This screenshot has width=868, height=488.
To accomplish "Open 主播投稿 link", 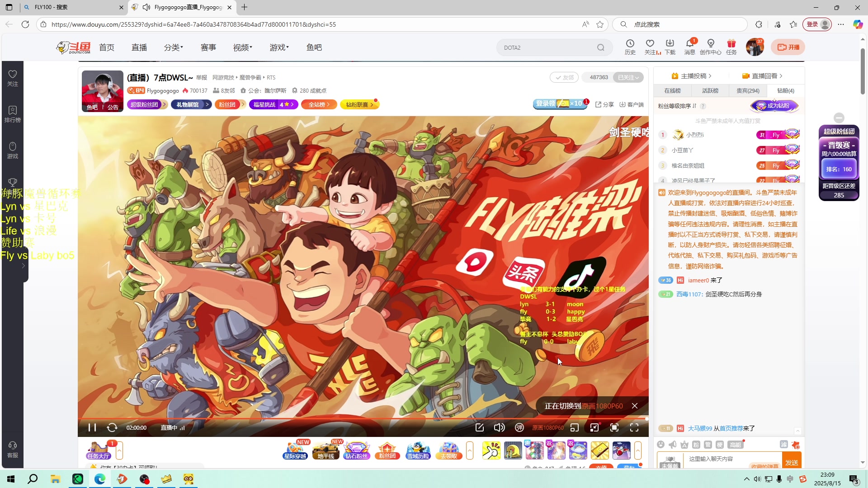I will click(691, 76).
